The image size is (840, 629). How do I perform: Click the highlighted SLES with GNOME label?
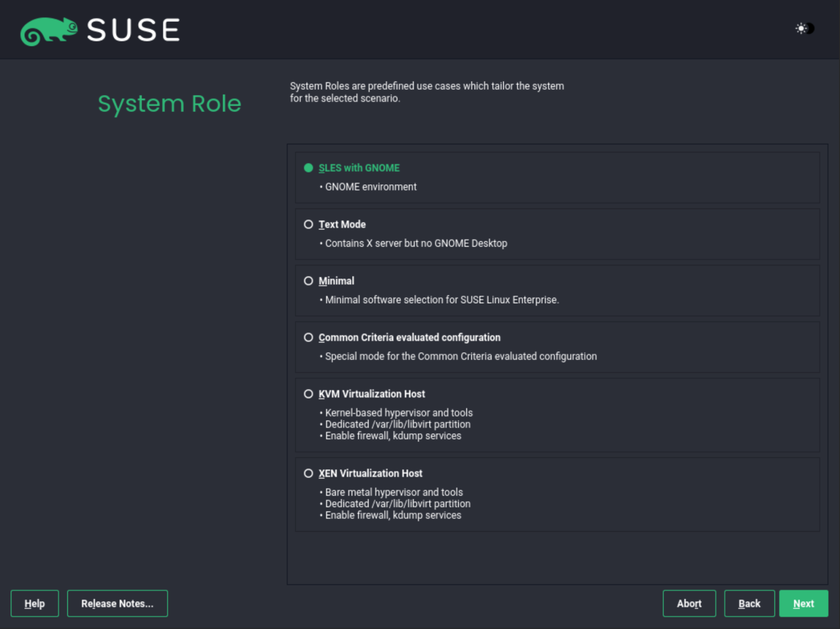359,168
